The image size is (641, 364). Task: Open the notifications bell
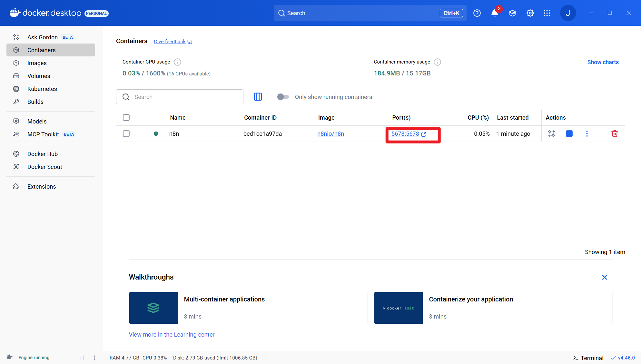(495, 13)
